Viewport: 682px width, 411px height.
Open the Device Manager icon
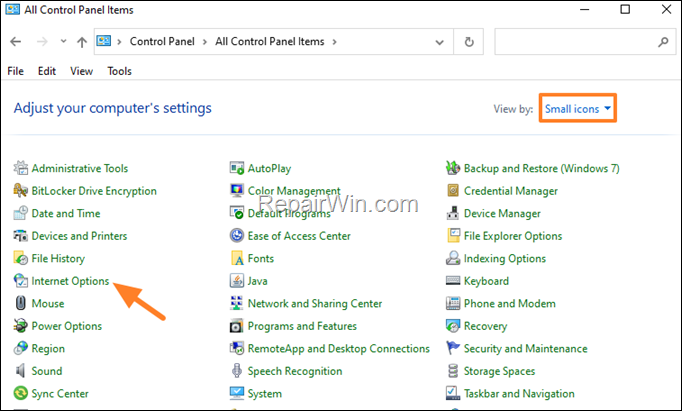point(453,213)
